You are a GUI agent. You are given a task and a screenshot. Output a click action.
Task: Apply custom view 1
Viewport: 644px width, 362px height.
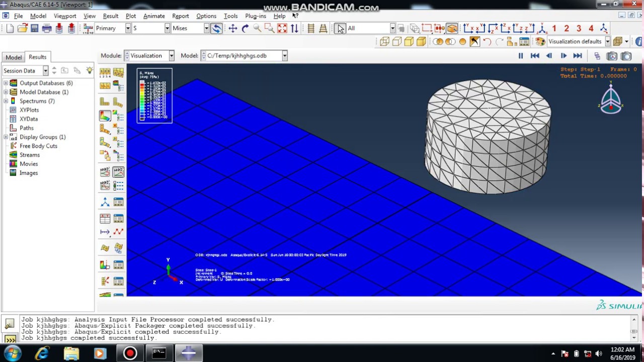click(x=554, y=29)
